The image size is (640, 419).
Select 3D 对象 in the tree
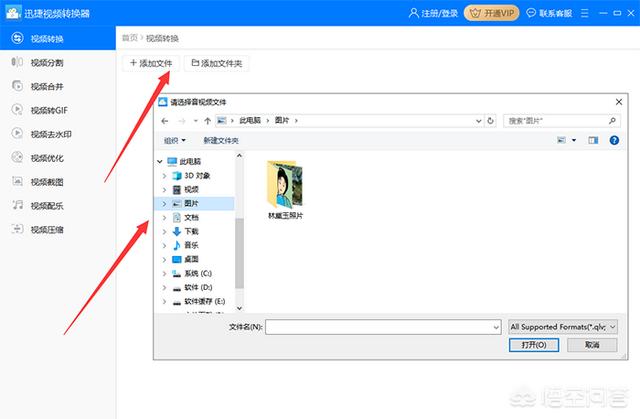pos(197,176)
